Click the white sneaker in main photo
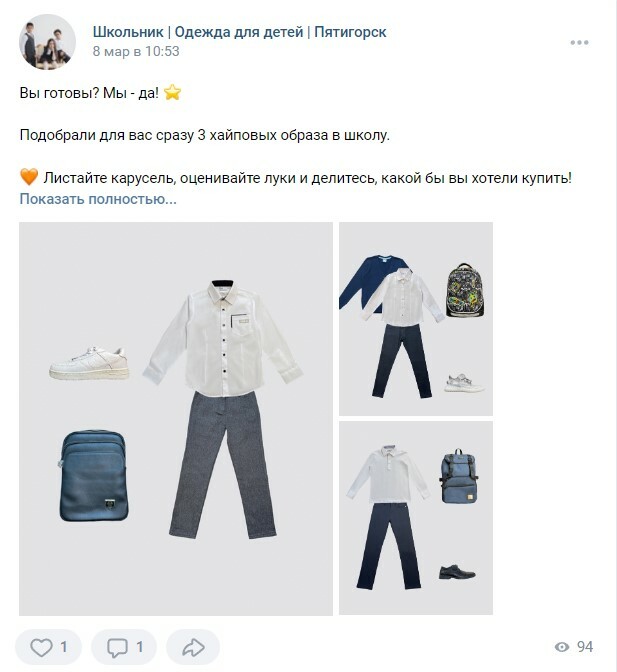This screenshot has height=672, width=617. pos(90,363)
